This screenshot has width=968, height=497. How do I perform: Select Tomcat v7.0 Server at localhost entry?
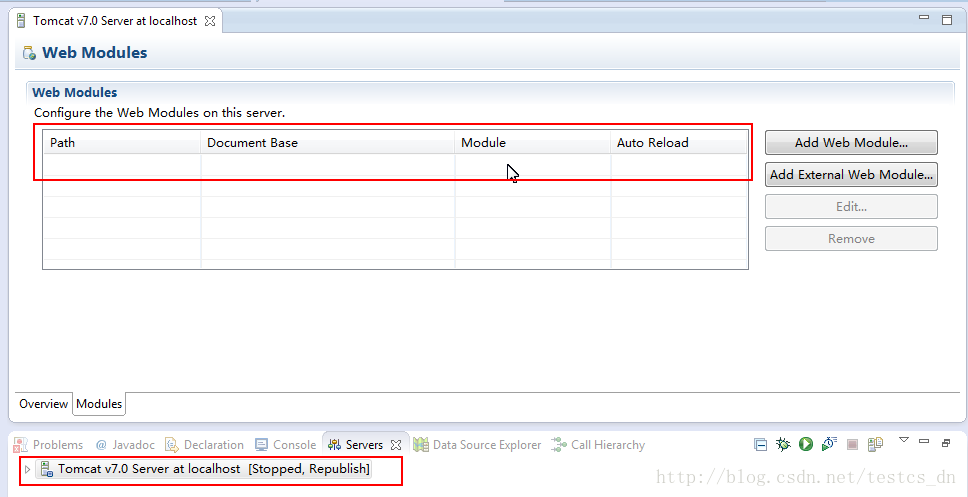(205, 469)
